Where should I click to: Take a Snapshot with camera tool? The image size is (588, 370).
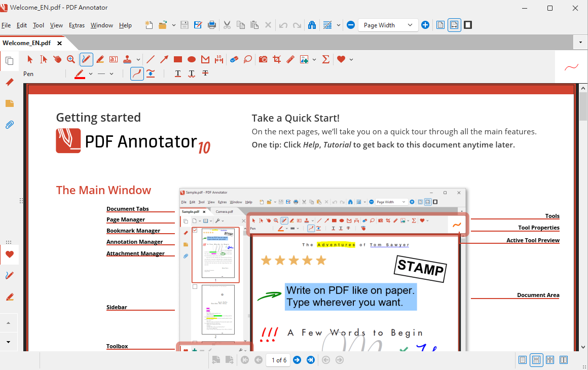[263, 59]
